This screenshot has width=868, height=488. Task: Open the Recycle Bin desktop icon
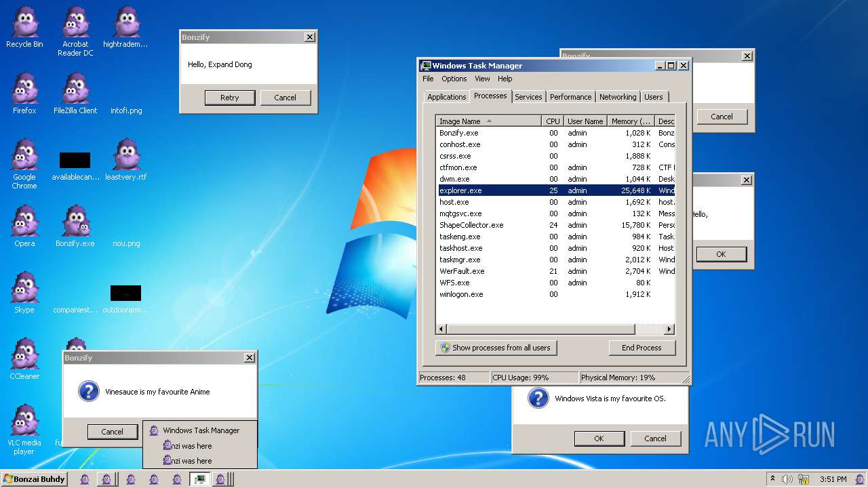click(x=24, y=27)
